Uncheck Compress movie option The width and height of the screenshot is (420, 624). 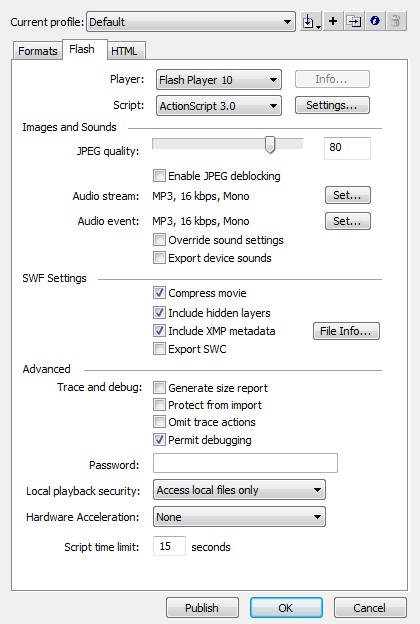159,293
